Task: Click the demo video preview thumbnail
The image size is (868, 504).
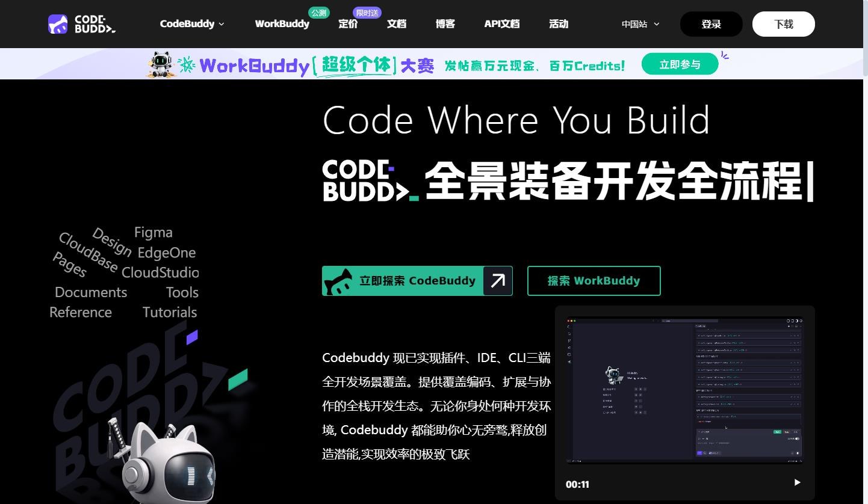Action: point(685,390)
